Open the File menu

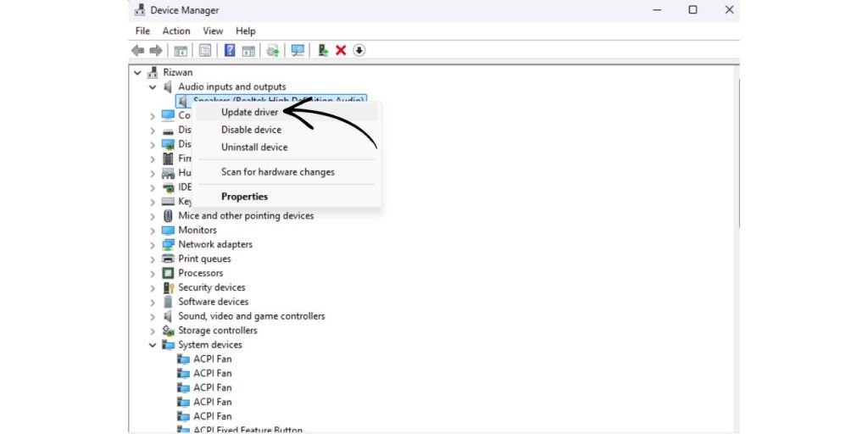click(142, 31)
